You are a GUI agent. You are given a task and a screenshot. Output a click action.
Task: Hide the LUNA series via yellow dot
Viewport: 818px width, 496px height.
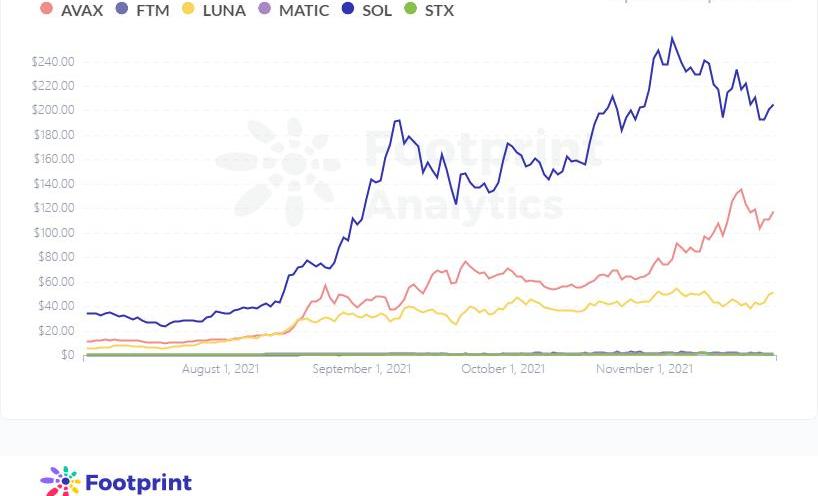click(x=188, y=8)
